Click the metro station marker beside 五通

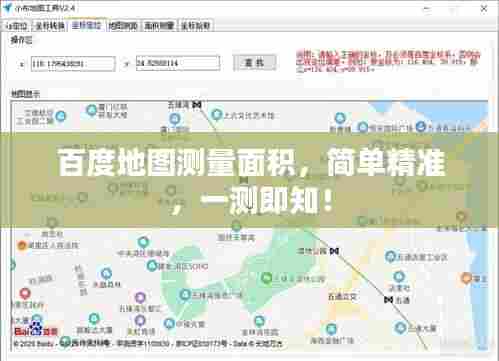point(388,300)
